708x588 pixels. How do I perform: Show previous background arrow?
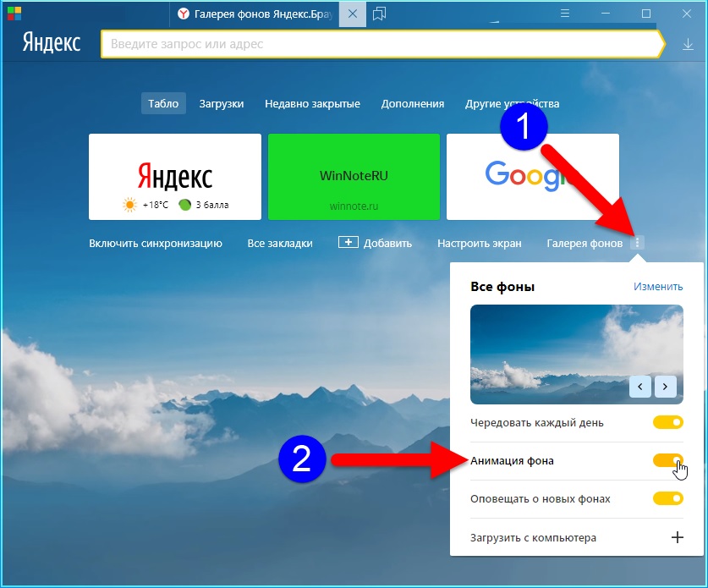pyautogui.click(x=640, y=387)
